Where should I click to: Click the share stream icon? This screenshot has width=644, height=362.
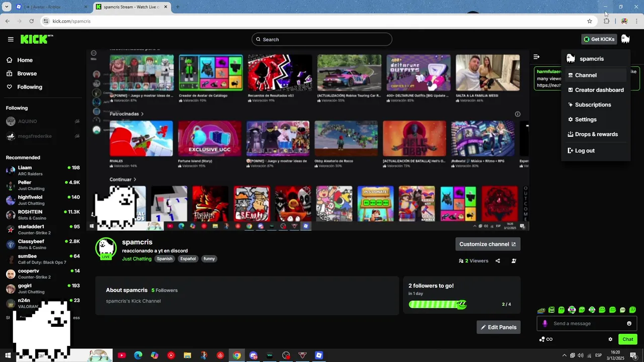tap(498, 261)
